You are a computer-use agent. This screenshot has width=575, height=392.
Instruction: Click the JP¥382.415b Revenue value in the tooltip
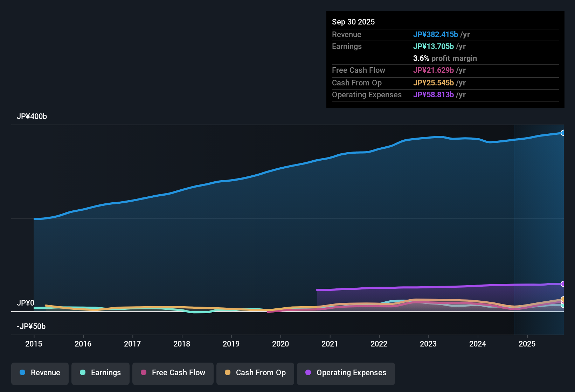tap(436, 35)
